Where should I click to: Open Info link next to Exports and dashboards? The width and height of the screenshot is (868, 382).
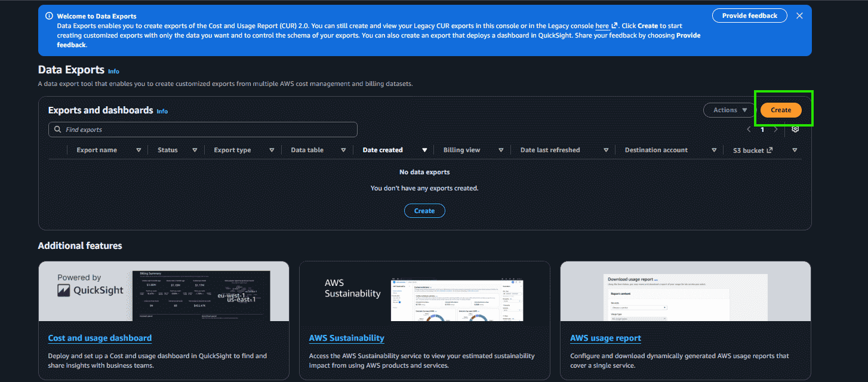pyautogui.click(x=162, y=112)
